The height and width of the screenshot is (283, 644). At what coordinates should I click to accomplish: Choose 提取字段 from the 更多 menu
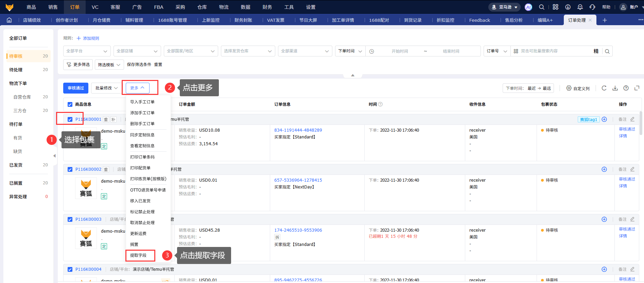pyautogui.click(x=138, y=255)
